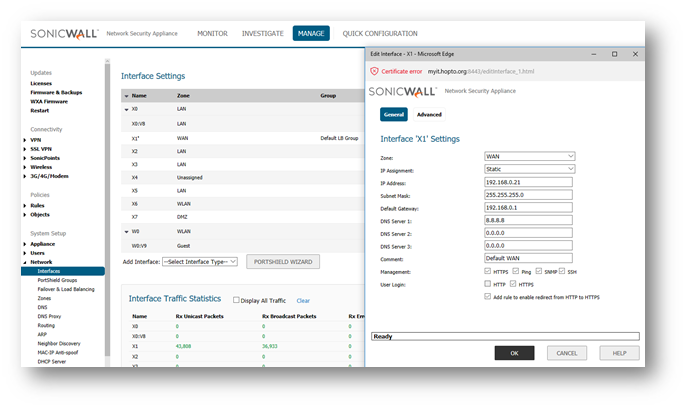
Task: Open the Select Interface Type dropdown
Action: [x=199, y=261]
